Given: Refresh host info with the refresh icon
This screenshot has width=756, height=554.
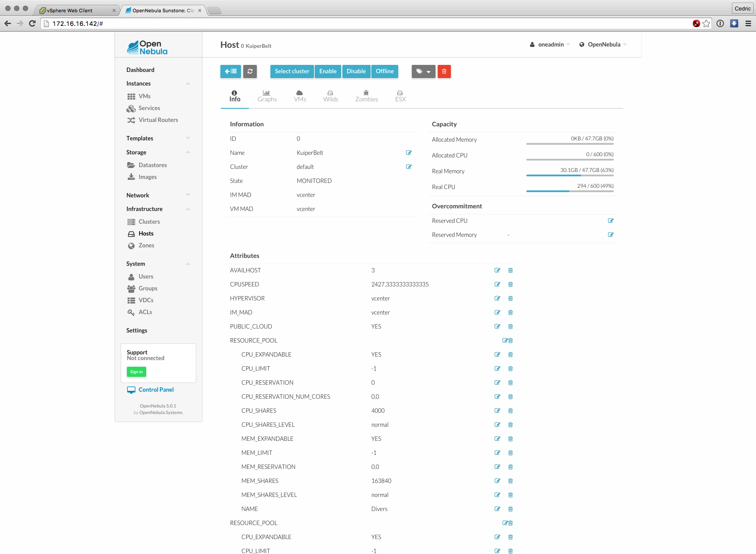Looking at the screenshot, I should point(250,71).
